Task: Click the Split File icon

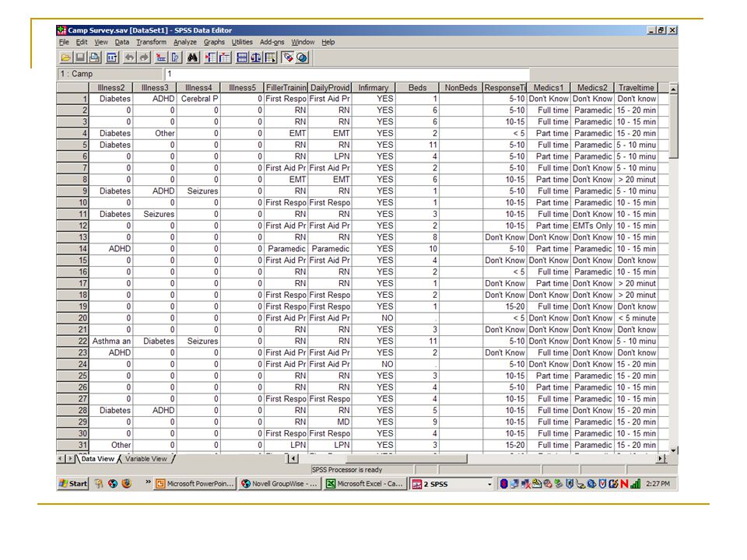Action: pos(242,58)
